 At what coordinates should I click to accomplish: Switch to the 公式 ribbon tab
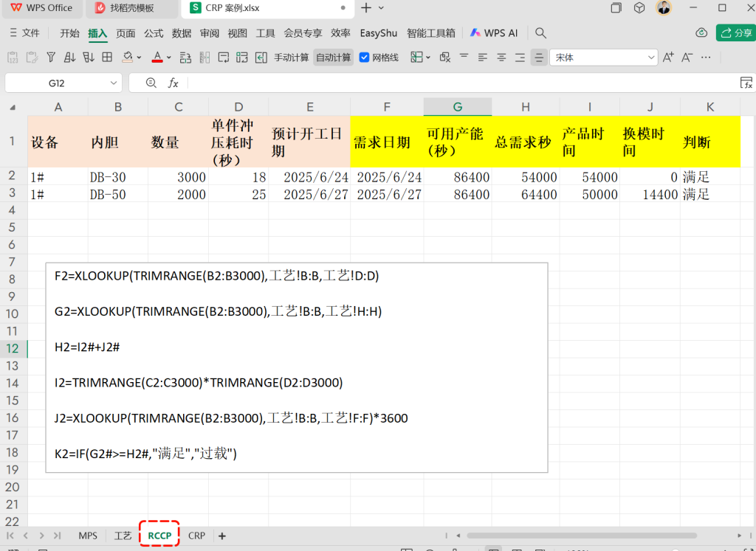[154, 32]
